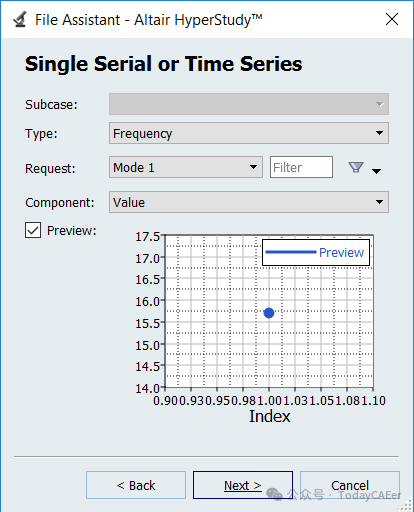Click the Filter text field
The width and height of the screenshot is (414, 512).
tap(301, 167)
